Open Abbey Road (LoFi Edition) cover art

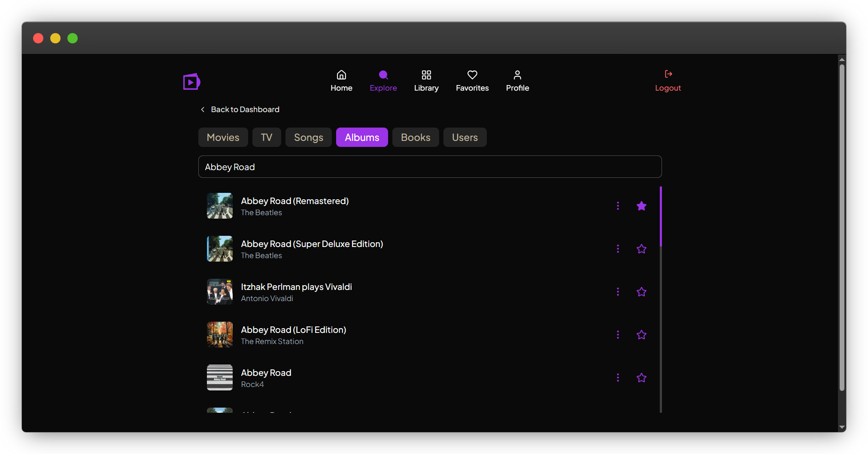(220, 335)
